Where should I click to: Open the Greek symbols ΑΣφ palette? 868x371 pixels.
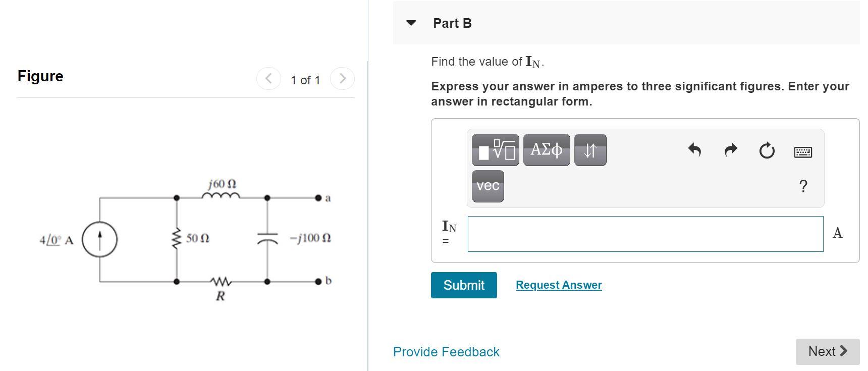[x=547, y=149]
